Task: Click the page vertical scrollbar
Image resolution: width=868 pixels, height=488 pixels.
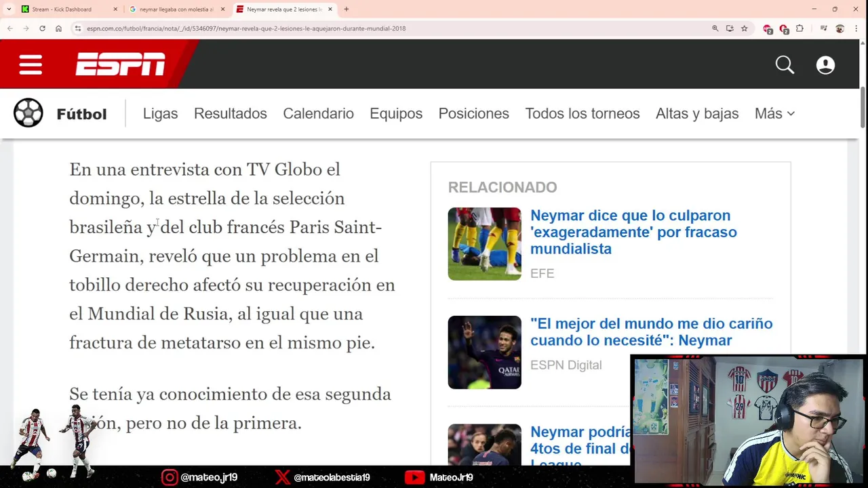Action: 863,108
